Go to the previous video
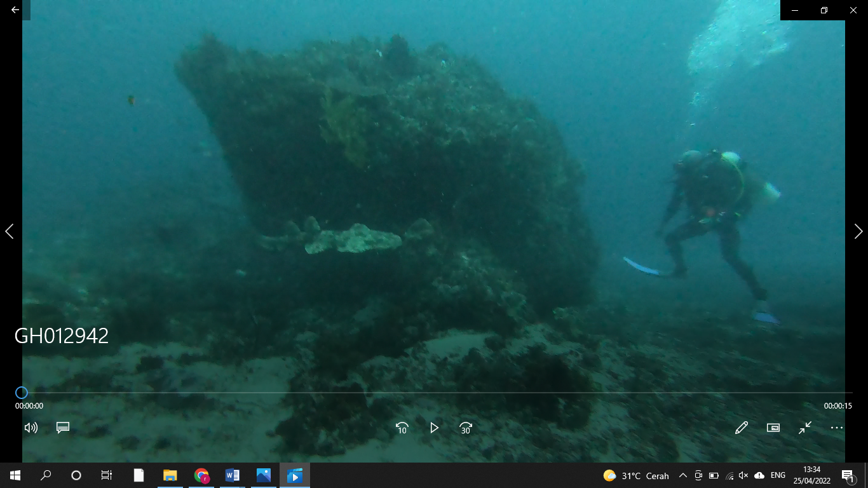Screen dimensions: 868x488 click(10, 231)
